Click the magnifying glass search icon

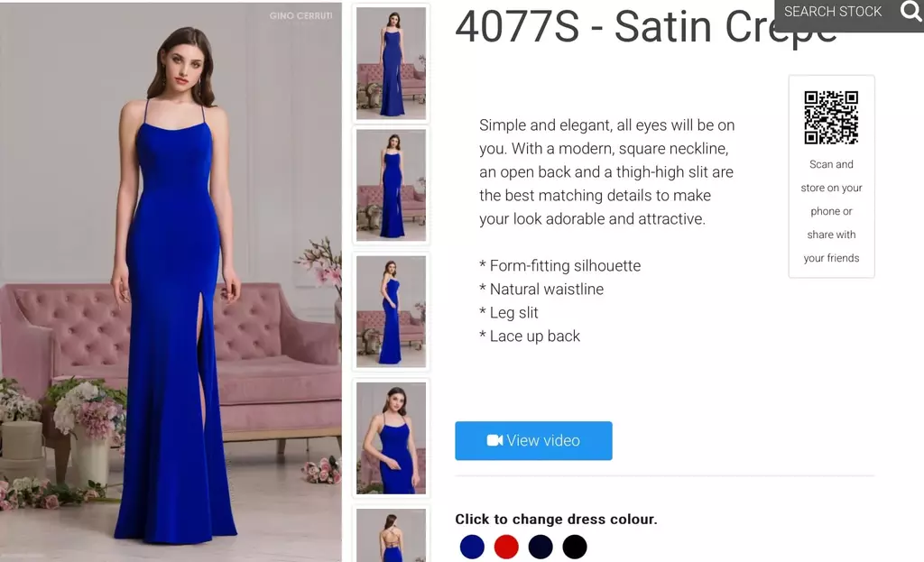[911, 11]
